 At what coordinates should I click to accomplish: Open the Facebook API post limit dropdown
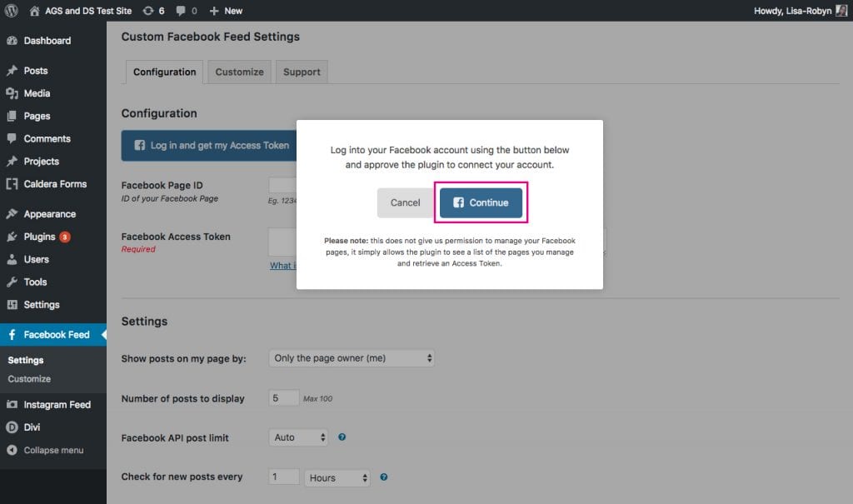[x=298, y=437]
